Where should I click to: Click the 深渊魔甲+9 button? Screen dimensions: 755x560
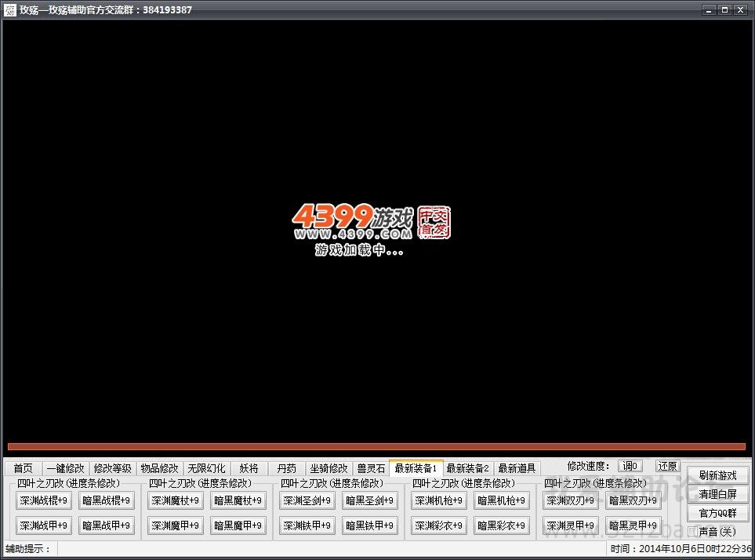pyautogui.click(x=176, y=525)
